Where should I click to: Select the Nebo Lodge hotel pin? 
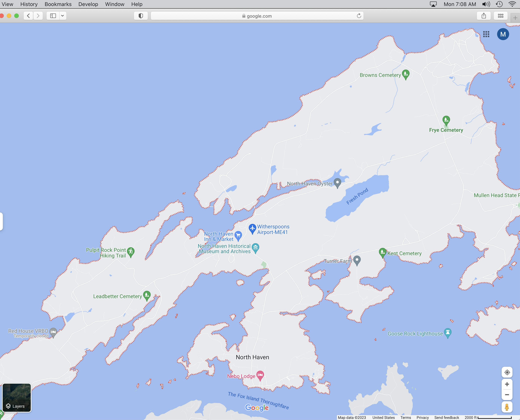[x=260, y=375]
